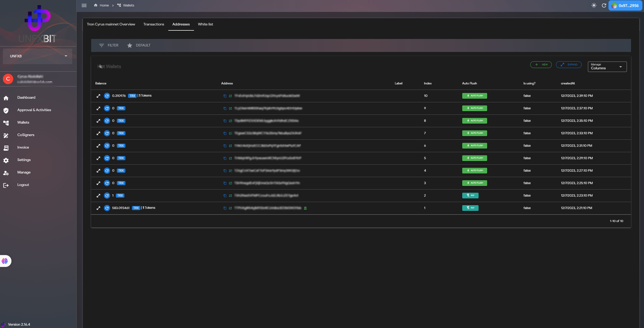The width and height of the screenshot is (644, 328).
Task: Click the NEW wallet button
Action: (541, 65)
